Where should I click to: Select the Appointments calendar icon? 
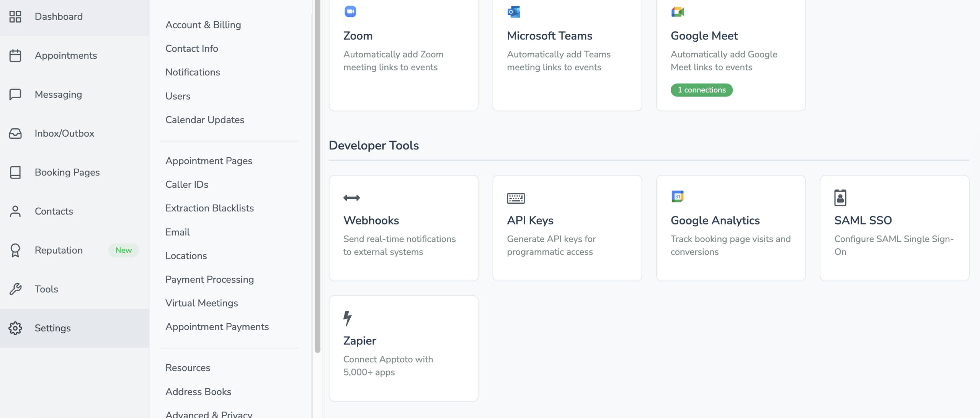pos(15,55)
